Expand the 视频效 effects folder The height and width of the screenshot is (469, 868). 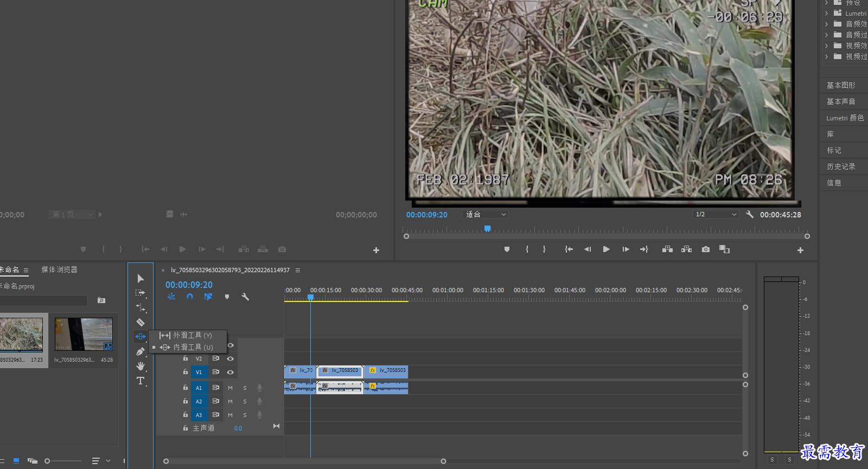(826, 46)
